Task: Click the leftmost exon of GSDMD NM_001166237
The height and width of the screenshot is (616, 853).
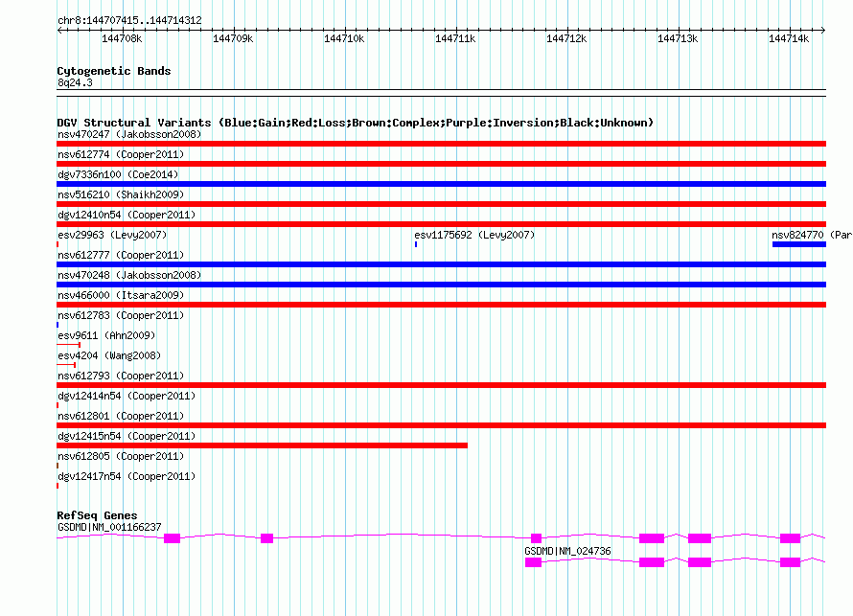Action: point(172,538)
